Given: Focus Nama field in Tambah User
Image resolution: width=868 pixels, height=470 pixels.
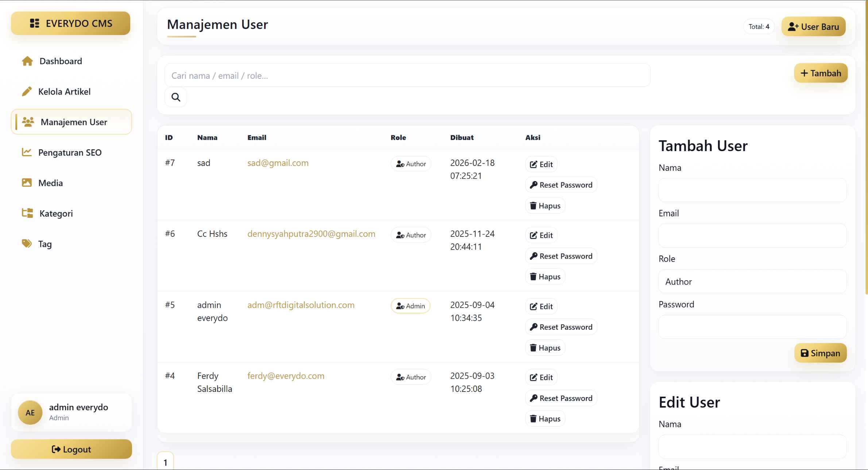Looking at the screenshot, I should pyautogui.click(x=752, y=190).
